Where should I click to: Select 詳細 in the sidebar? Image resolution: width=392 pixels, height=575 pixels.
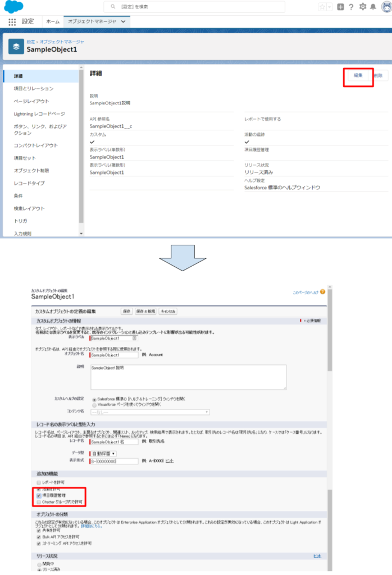click(x=40, y=76)
